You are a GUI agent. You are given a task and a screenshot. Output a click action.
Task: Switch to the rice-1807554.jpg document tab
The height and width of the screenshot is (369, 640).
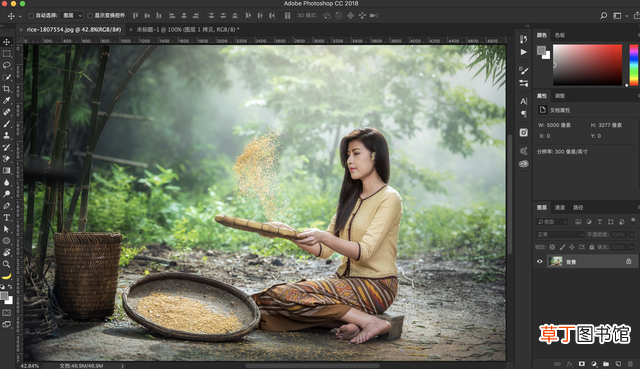[73, 29]
